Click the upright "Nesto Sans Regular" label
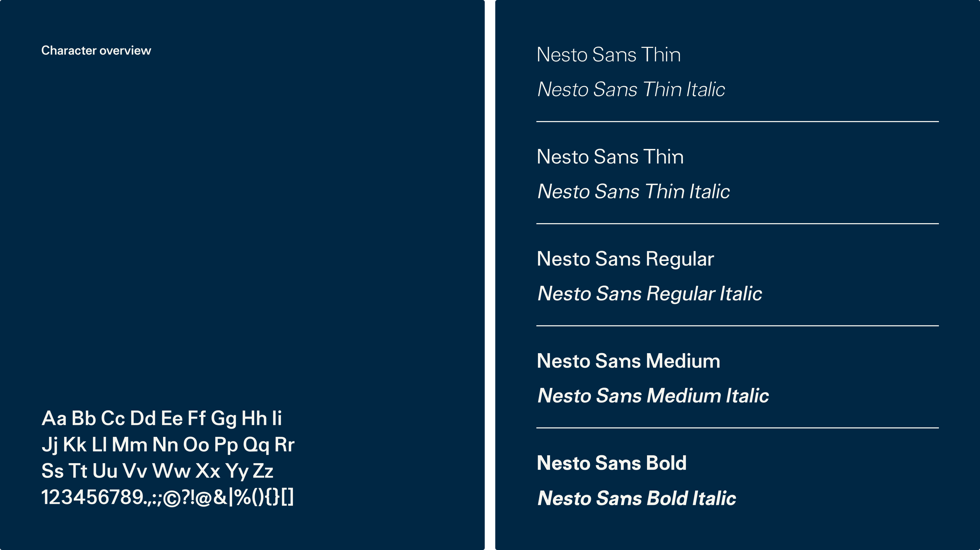980x550 pixels. point(625,259)
